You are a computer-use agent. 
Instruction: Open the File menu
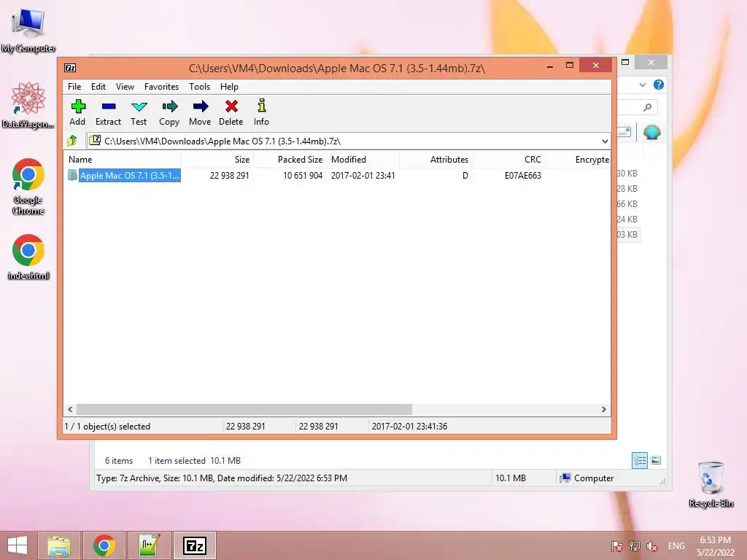pyautogui.click(x=74, y=87)
